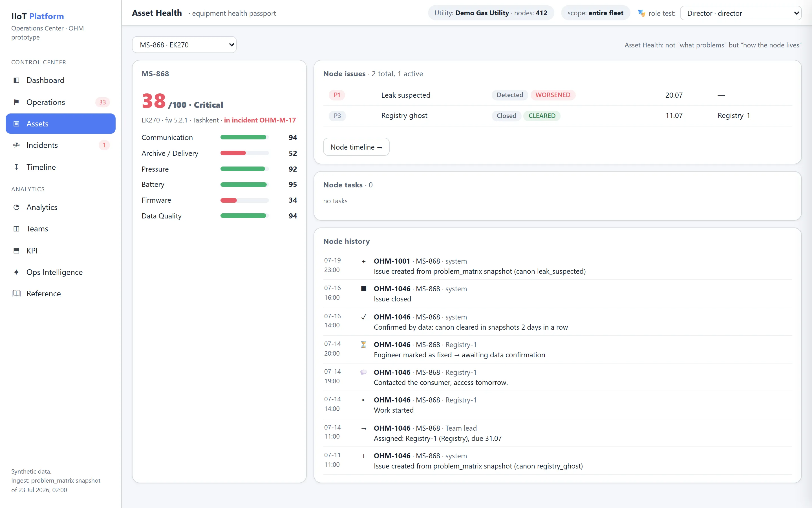This screenshot has height=508, width=812.
Task: Click the Node timeline button
Action: tap(356, 147)
